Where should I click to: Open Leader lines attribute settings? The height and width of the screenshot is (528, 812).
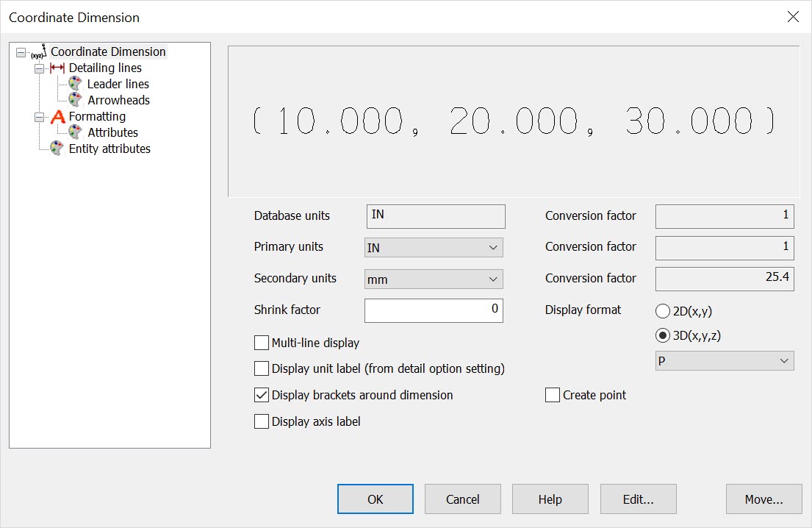74,84
